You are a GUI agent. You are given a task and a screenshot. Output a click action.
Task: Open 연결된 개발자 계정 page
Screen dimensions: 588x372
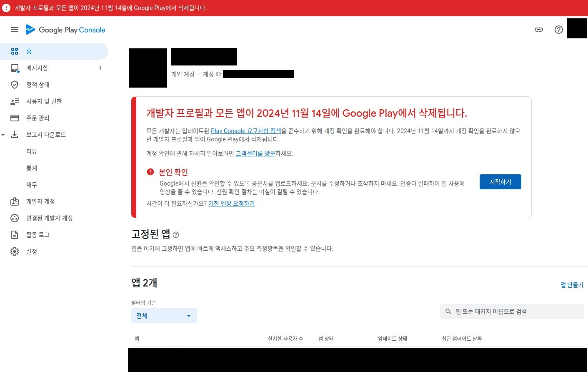coord(54,218)
